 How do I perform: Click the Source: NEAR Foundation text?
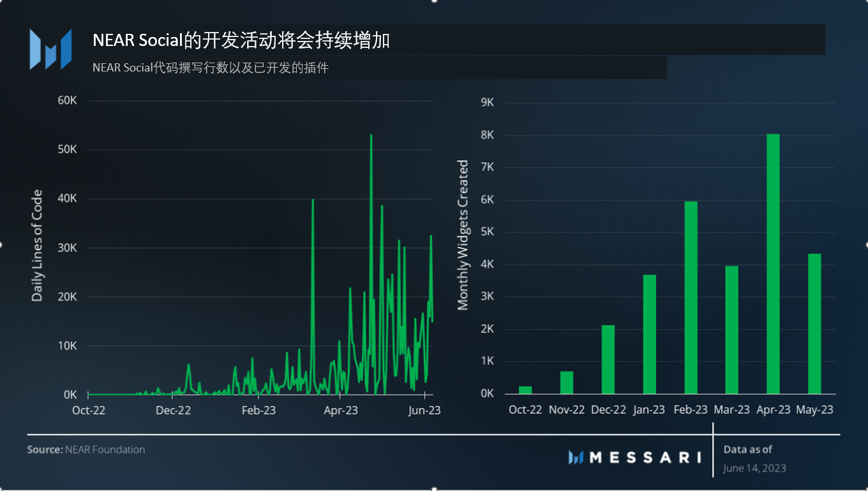click(x=86, y=449)
